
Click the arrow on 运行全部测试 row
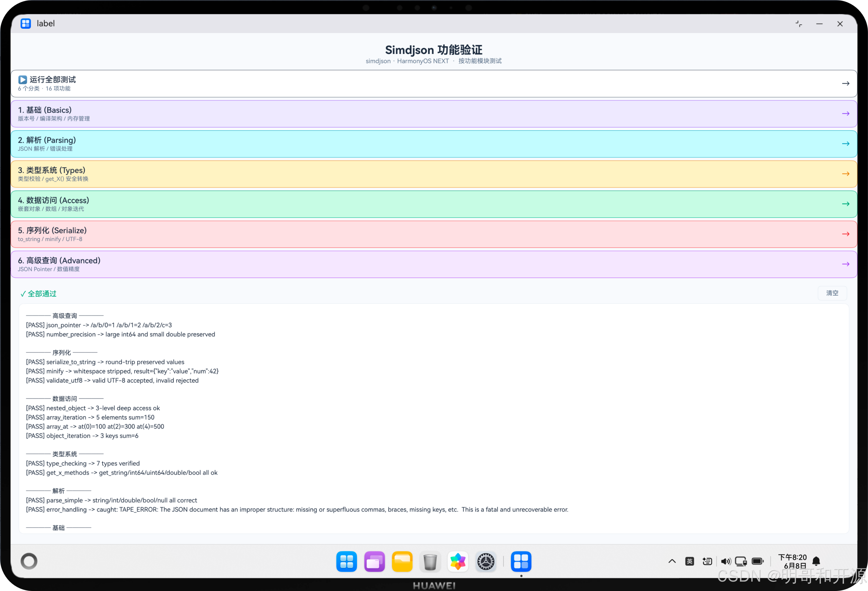click(846, 84)
